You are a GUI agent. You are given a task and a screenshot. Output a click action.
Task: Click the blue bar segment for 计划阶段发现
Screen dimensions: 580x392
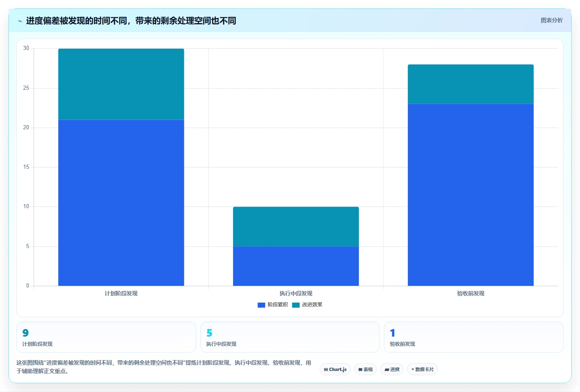(x=121, y=203)
